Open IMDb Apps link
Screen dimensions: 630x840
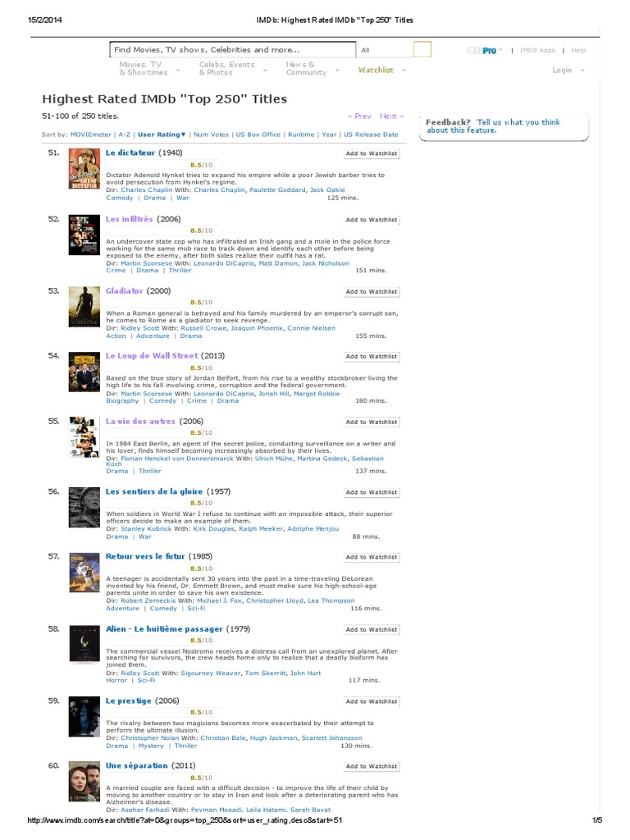coord(537,50)
